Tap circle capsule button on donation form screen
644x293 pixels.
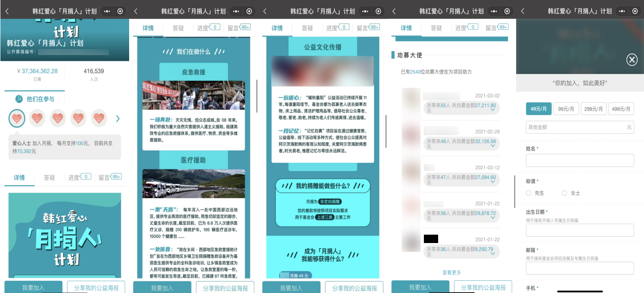636,11
